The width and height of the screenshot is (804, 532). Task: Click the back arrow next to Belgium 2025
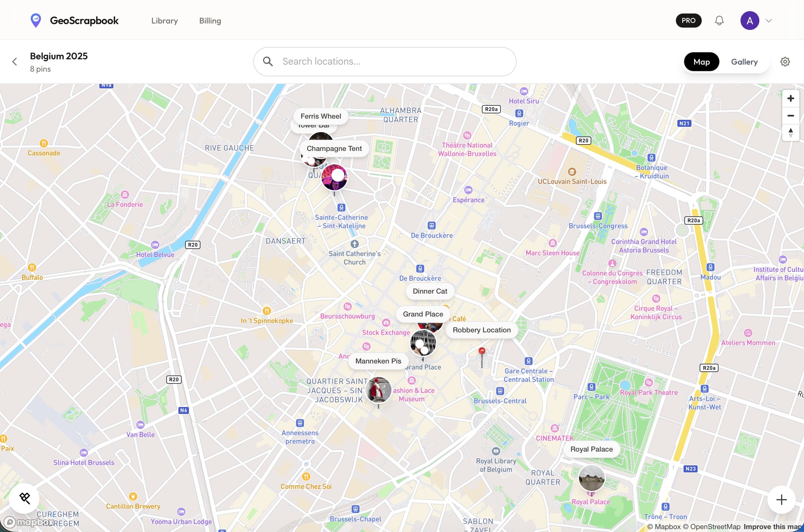(14, 61)
